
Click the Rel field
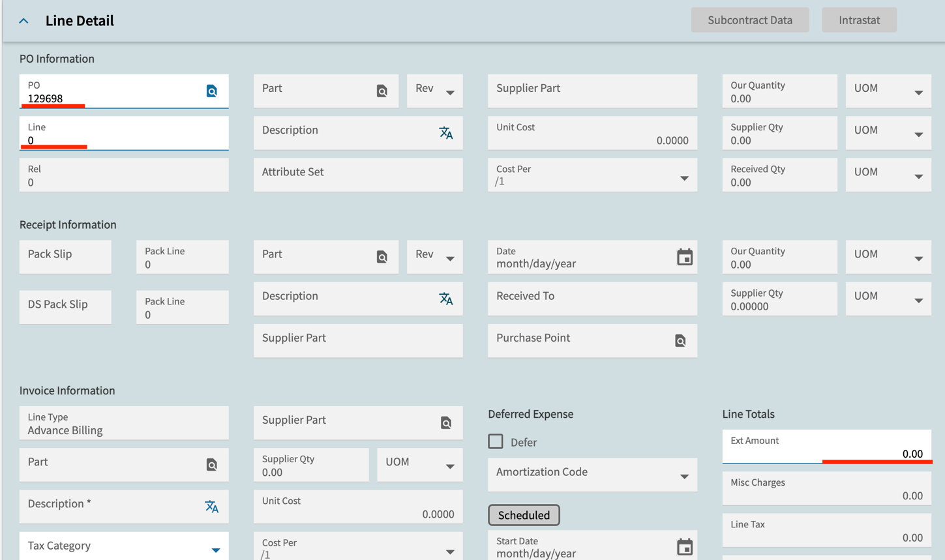(x=124, y=175)
